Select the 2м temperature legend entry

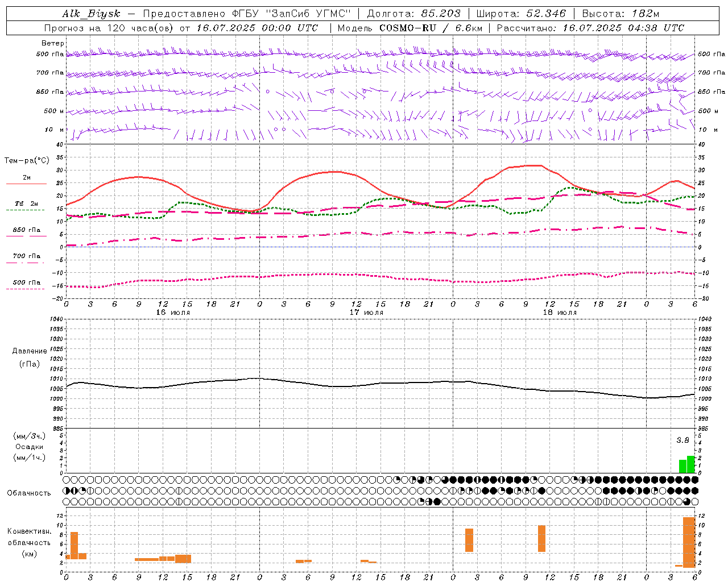click(26, 178)
